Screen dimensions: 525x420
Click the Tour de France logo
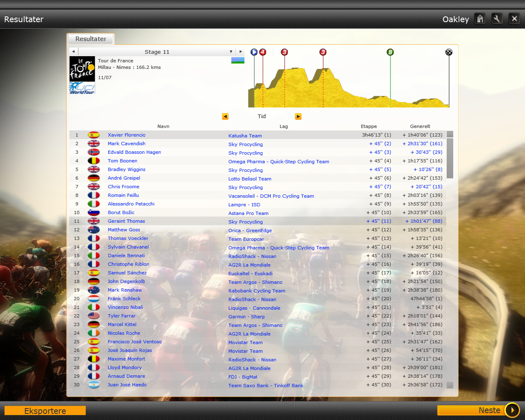[x=82, y=69]
